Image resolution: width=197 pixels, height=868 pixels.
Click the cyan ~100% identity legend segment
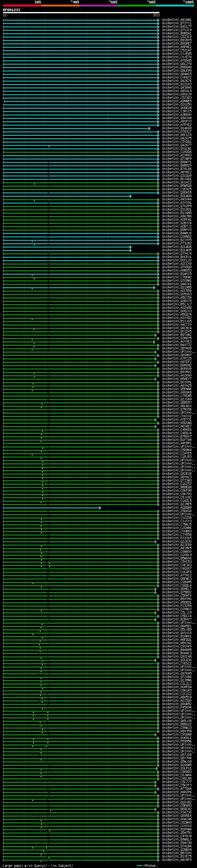pos(175,6)
